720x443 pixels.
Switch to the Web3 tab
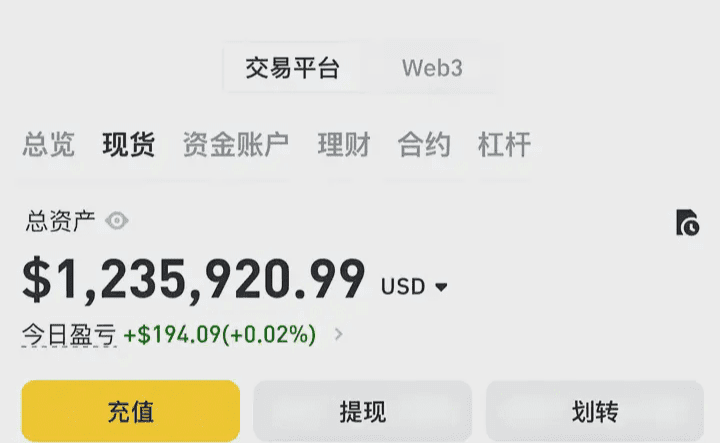click(x=432, y=68)
